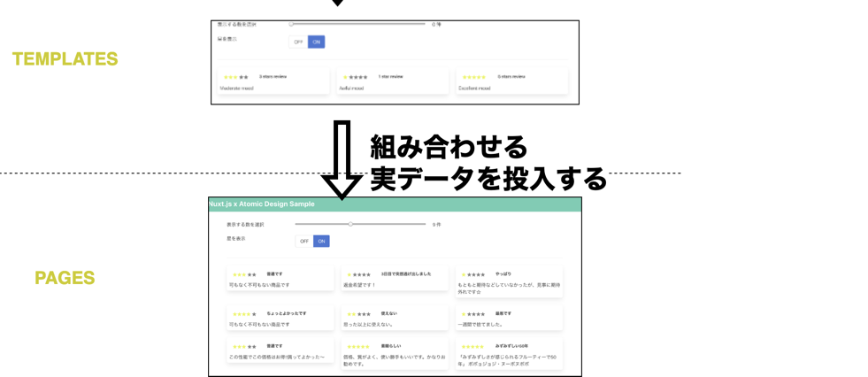Click the Excellent mood text
This screenshot has width=868, height=377.
(475, 88)
